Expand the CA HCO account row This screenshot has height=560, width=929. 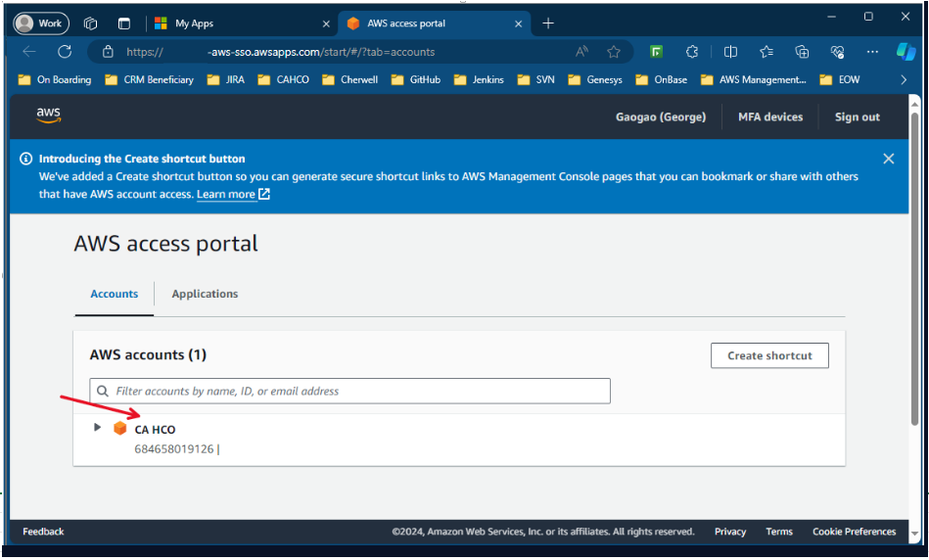pos(97,427)
